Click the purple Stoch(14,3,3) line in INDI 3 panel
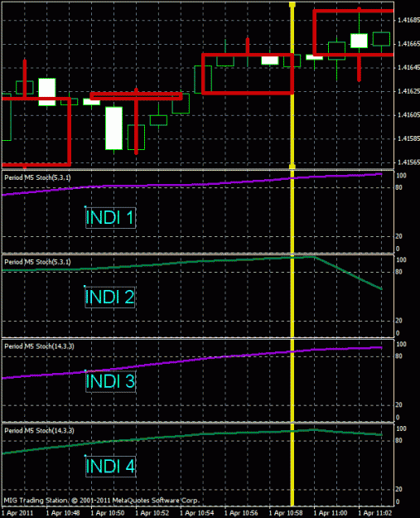 [x=191, y=363]
